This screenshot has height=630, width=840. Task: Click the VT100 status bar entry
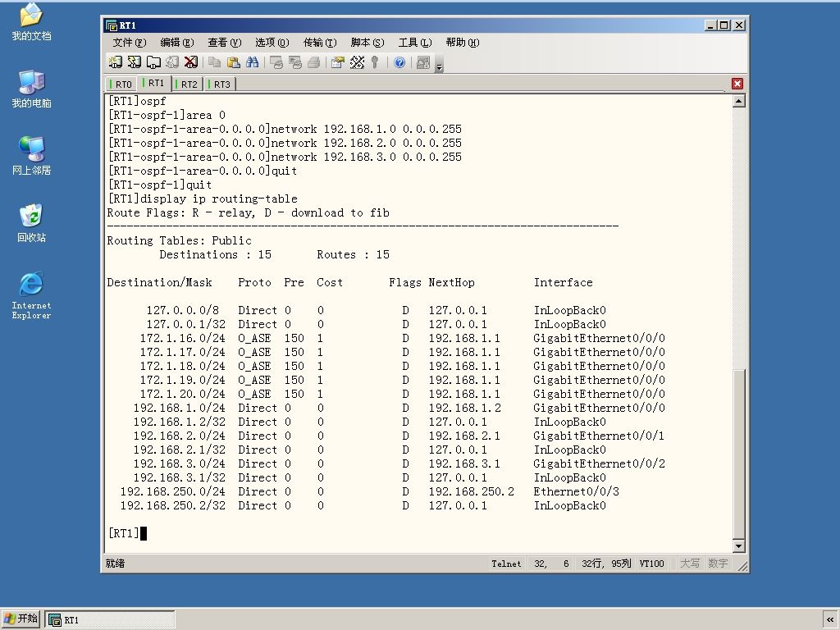point(651,564)
